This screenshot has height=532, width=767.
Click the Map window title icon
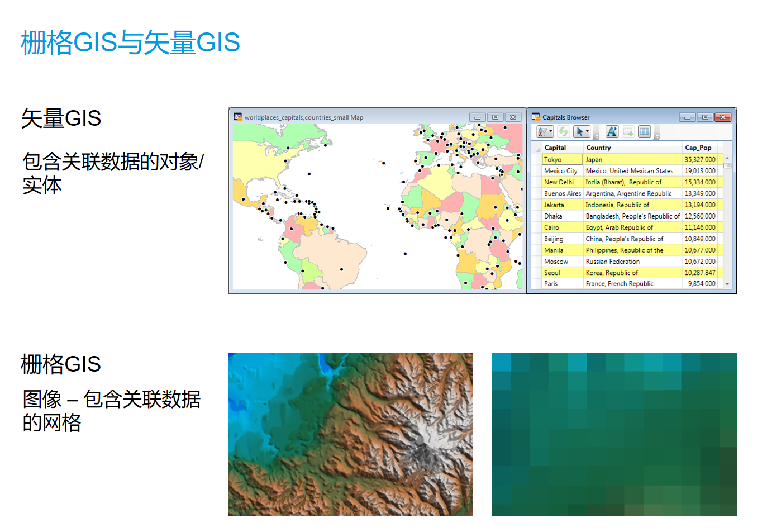pos(238,117)
